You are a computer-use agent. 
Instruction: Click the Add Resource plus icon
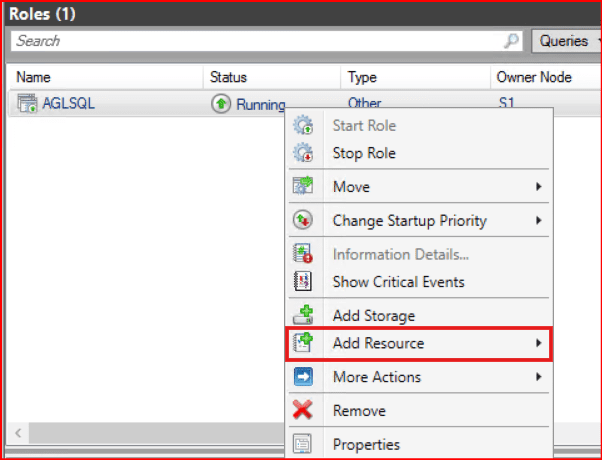click(x=303, y=344)
